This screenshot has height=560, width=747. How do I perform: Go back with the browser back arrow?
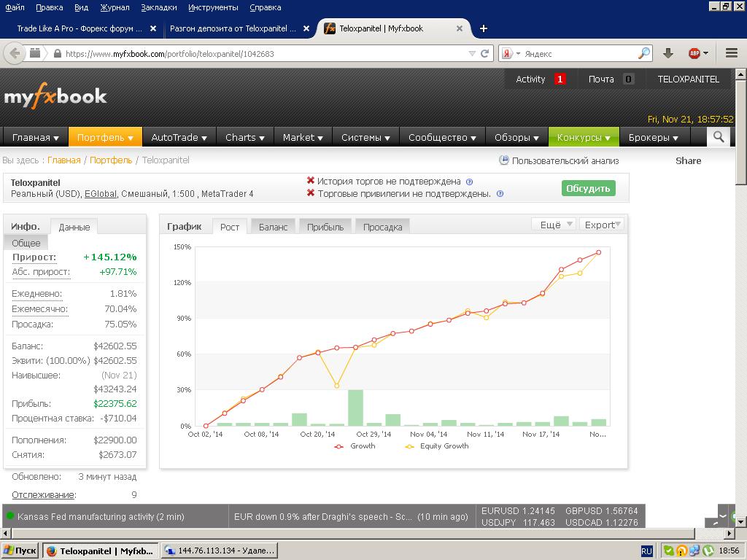[15, 53]
